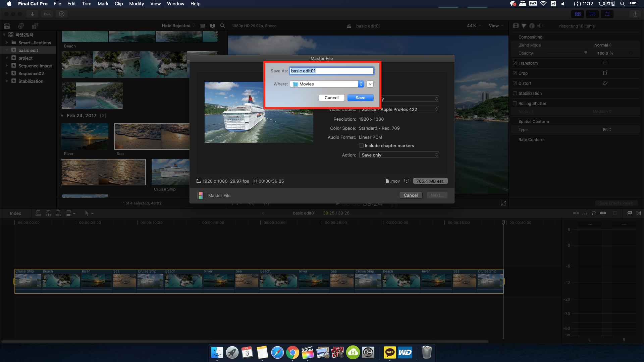Image resolution: width=644 pixels, height=362 pixels.
Task: Enable the Stabilization checkbox
Action: point(515,94)
